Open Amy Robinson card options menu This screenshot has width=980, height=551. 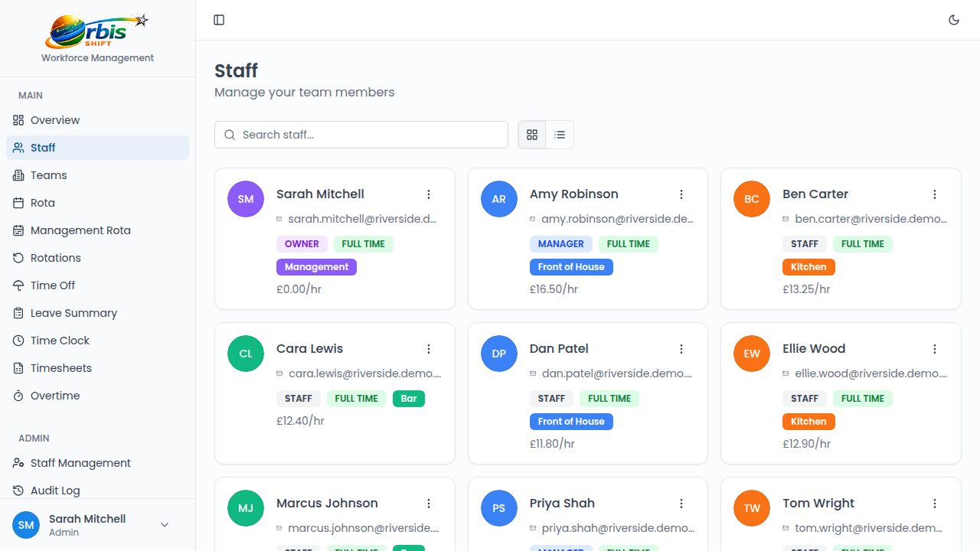[681, 194]
